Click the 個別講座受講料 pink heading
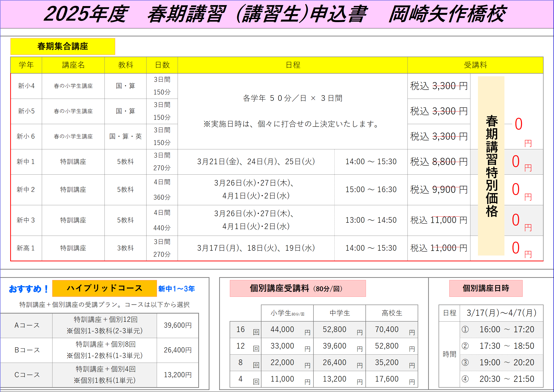 pos(297,288)
